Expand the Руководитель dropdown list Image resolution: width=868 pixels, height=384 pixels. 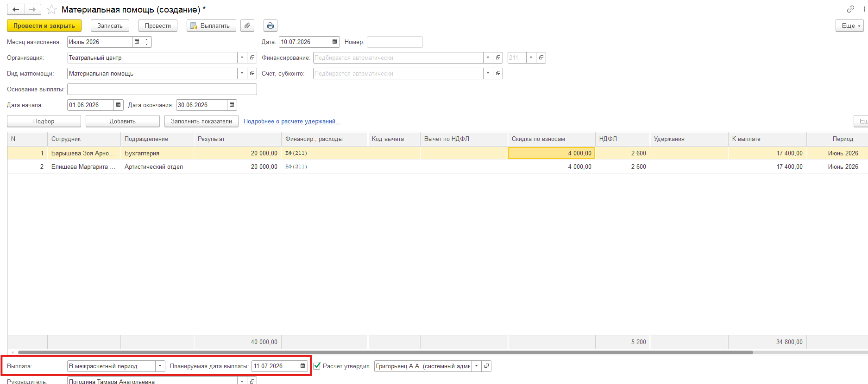[242, 381]
